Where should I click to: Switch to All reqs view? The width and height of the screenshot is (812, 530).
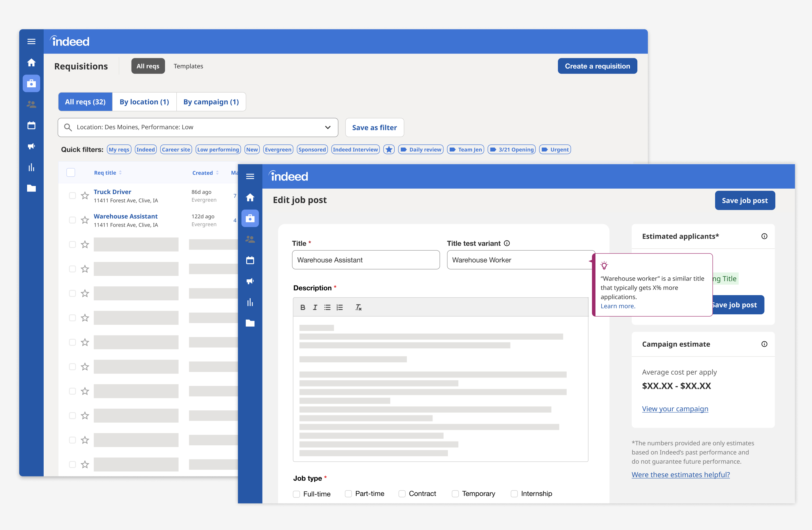[x=148, y=66]
